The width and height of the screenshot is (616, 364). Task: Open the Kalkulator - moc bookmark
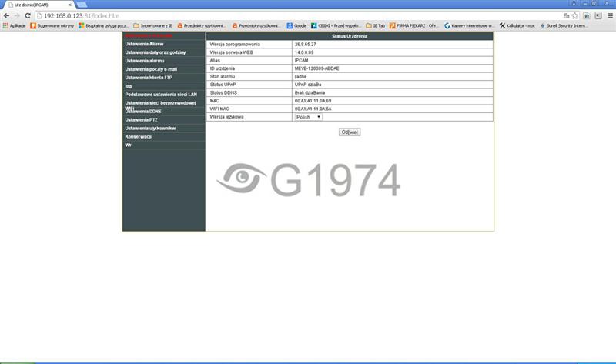tap(517, 25)
